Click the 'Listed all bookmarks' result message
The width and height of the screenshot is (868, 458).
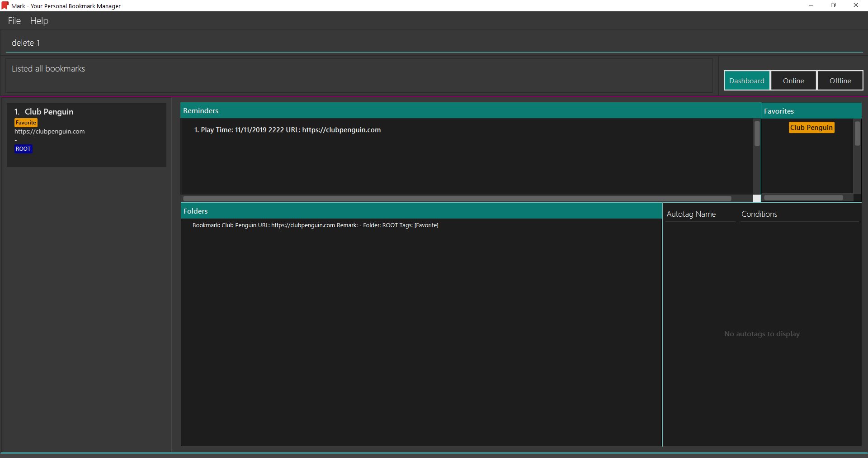click(x=48, y=69)
